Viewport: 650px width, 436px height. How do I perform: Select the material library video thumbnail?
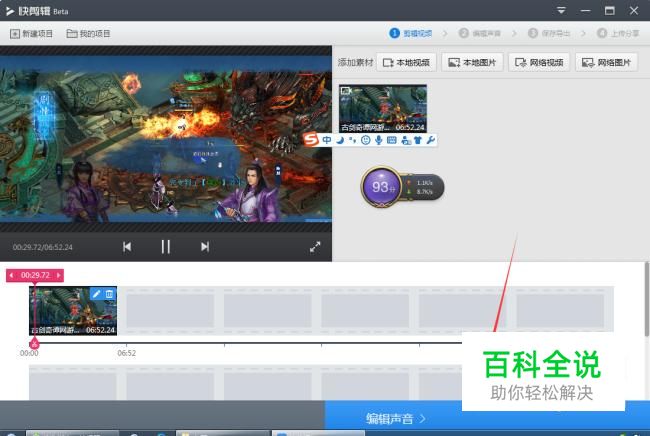tap(383, 109)
